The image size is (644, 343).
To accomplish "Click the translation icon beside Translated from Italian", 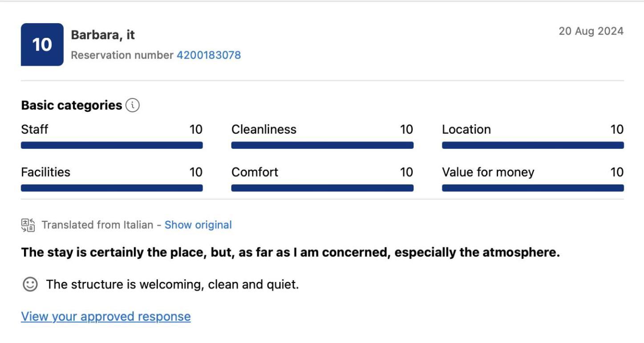I will (28, 225).
